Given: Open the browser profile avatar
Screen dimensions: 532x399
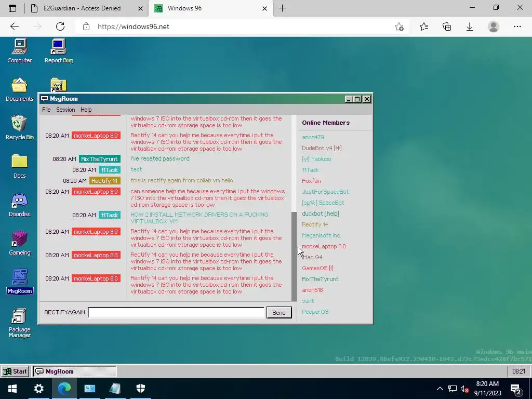Looking at the screenshot, I should point(494,26).
